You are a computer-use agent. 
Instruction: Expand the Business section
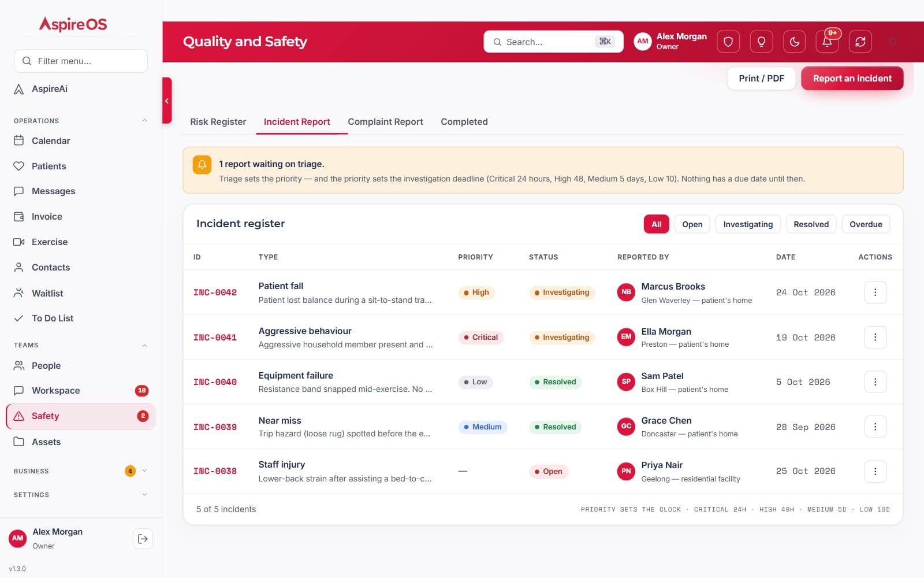click(x=144, y=471)
